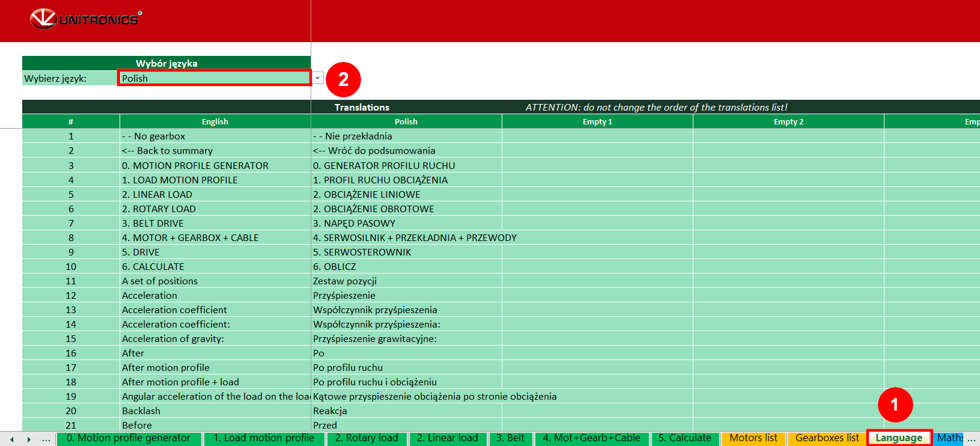980x446 pixels.
Task: Go to previous sheet tab arrow
Action: 11,439
